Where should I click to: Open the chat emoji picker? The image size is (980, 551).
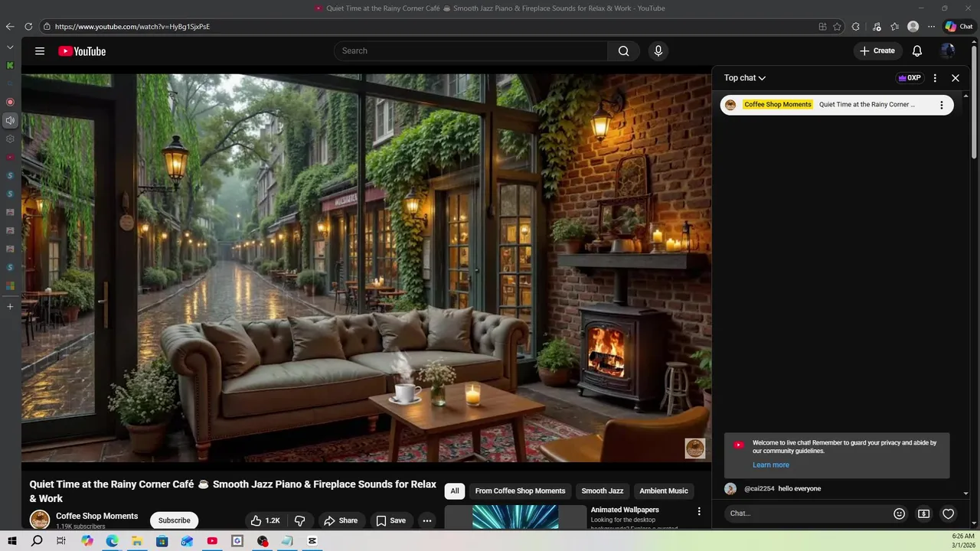point(900,514)
